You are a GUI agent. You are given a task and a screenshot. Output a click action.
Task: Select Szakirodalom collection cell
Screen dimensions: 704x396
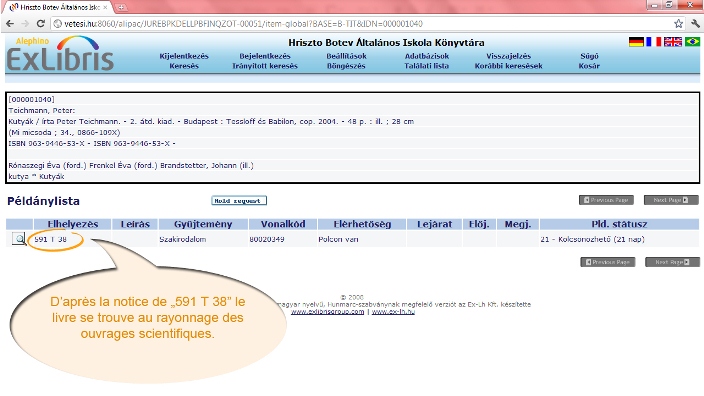pyautogui.click(x=183, y=239)
